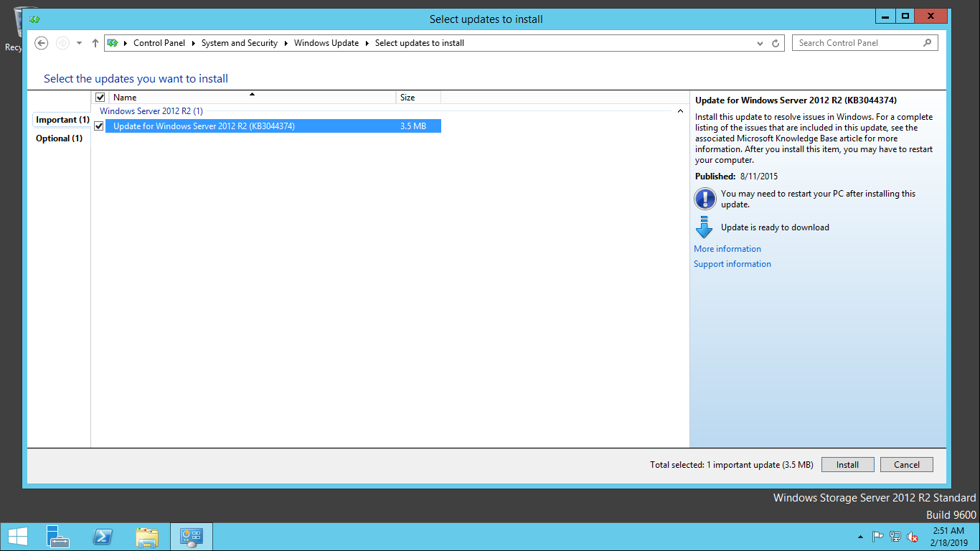Expand arrow after System and Security breadcrumb

pos(286,43)
